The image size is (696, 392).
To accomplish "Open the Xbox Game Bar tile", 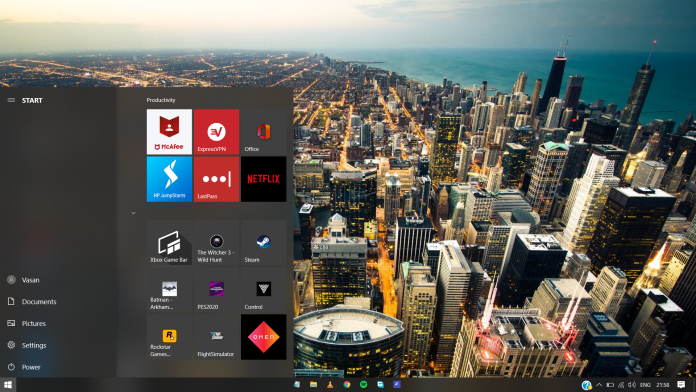I will click(169, 243).
